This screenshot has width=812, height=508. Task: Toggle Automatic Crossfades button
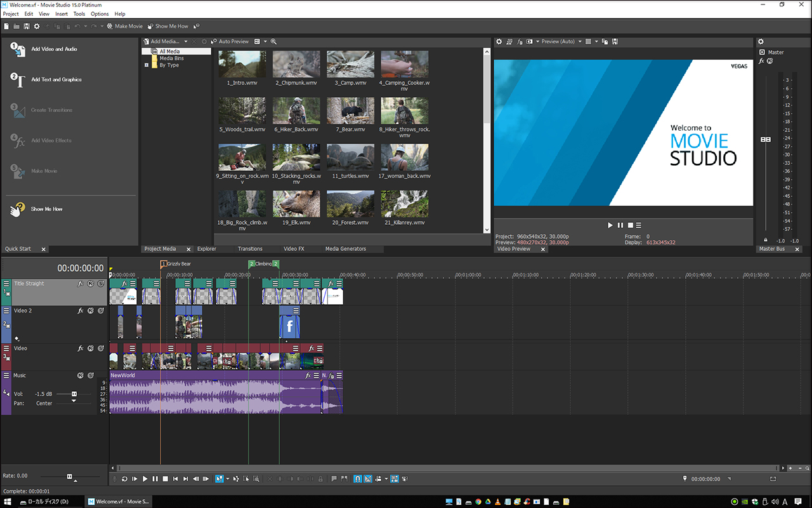pos(368,479)
